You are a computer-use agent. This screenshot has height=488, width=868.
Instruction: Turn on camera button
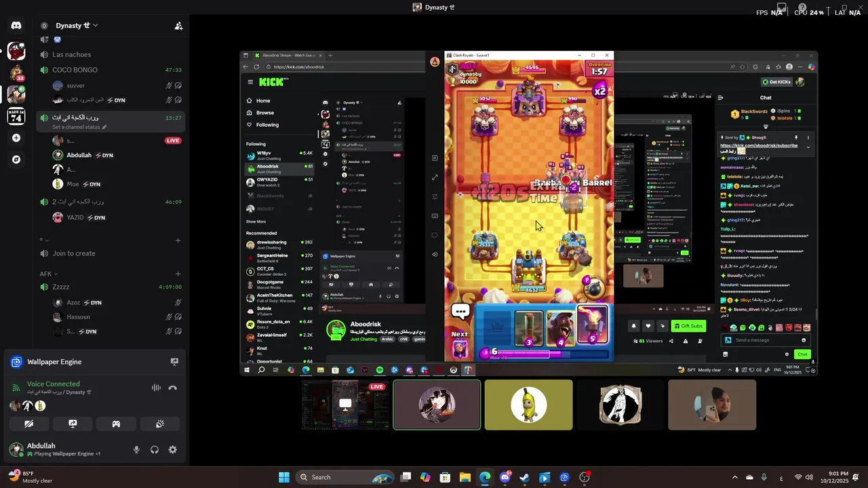click(x=29, y=424)
